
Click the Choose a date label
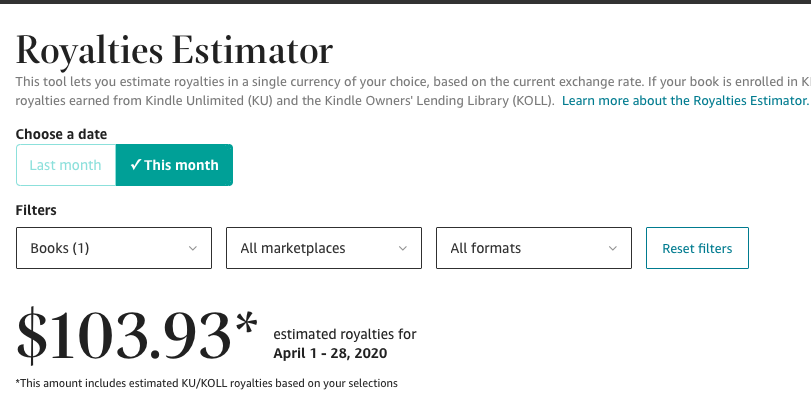tap(61, 134)
